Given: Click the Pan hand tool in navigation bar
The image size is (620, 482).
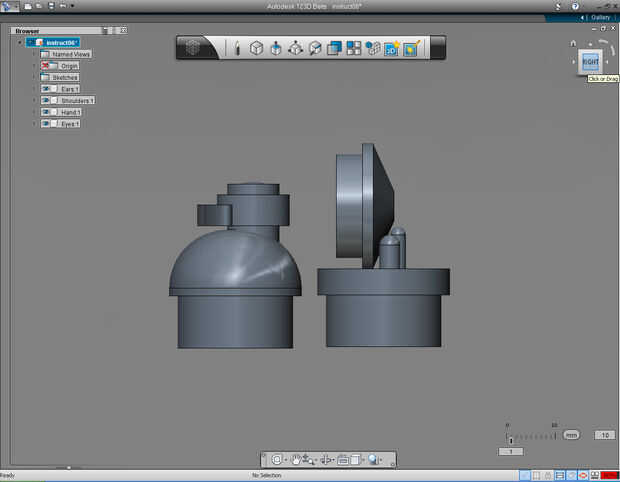Looking at the screenshot, I should (297, 459).
